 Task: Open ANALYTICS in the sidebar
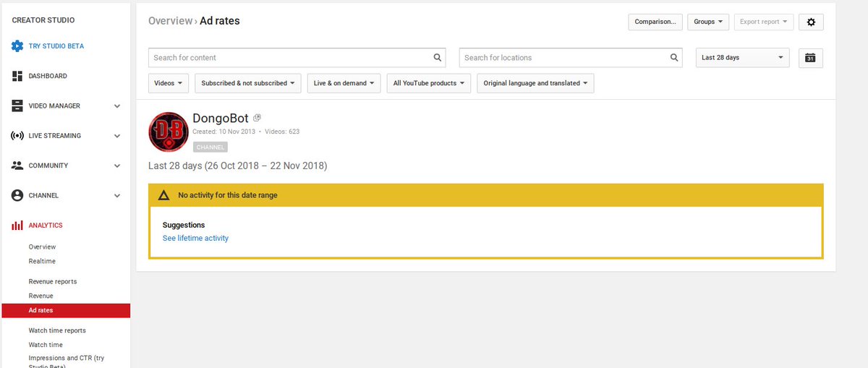[x=46, y=226]
